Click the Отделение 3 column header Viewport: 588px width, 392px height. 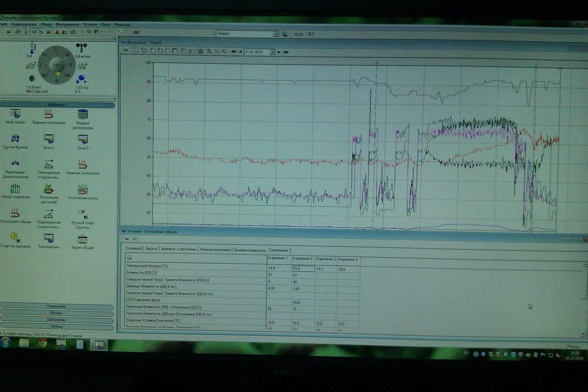click(326, 259)
